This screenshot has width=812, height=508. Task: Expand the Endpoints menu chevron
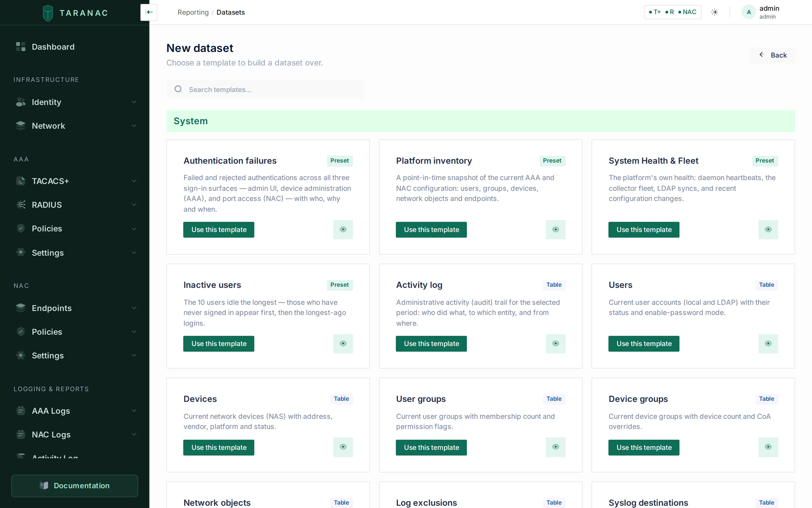134,308
